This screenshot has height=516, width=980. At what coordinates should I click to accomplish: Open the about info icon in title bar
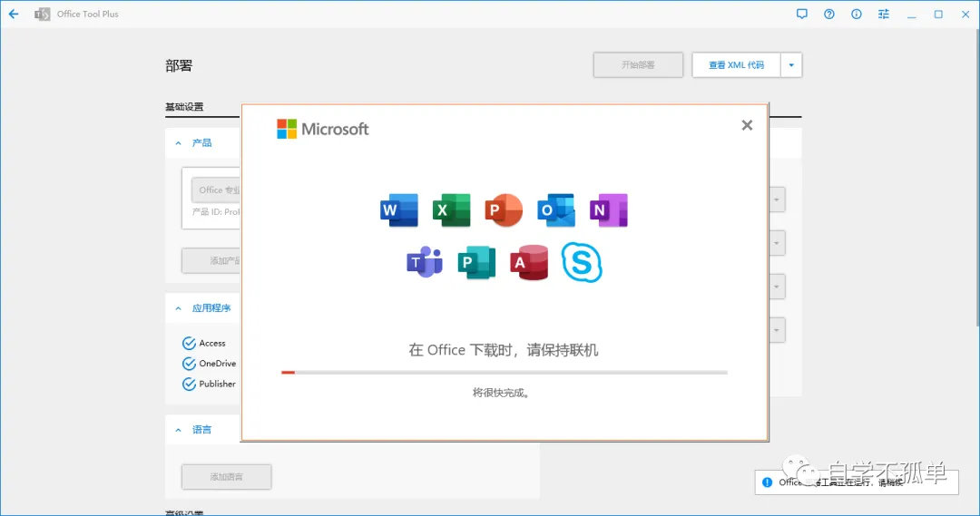point(857,14)
